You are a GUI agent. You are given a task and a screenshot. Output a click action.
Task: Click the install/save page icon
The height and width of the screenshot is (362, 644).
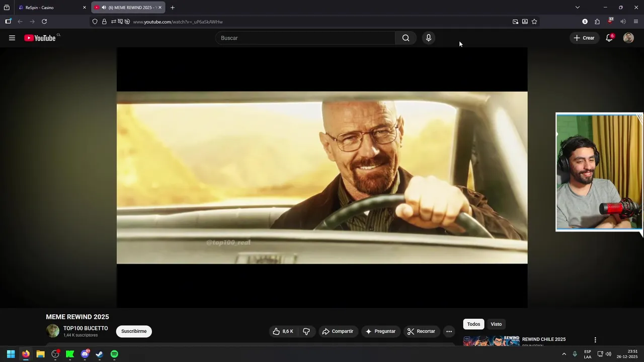pyautogui.click(x=525, y=22)
